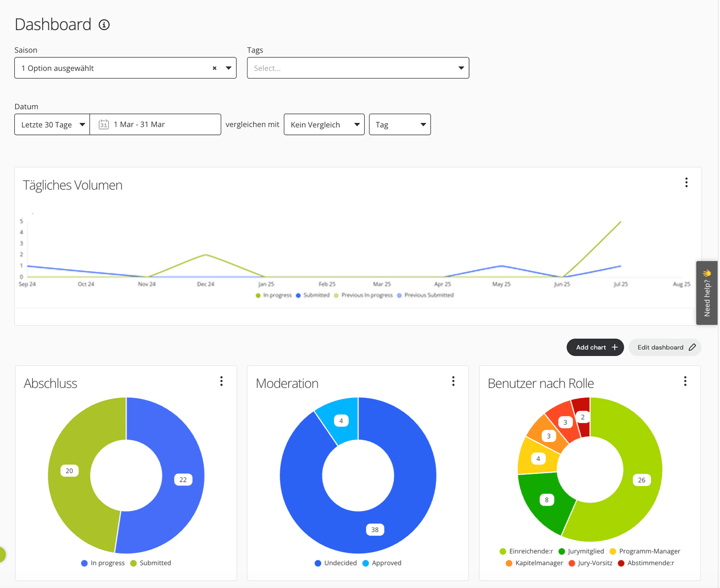Expand the Kein Vergleich comparison dropdown
Image resolution: width=720 pixels, height=588 pixels.
pyautogui.click(x=324, y=125)
